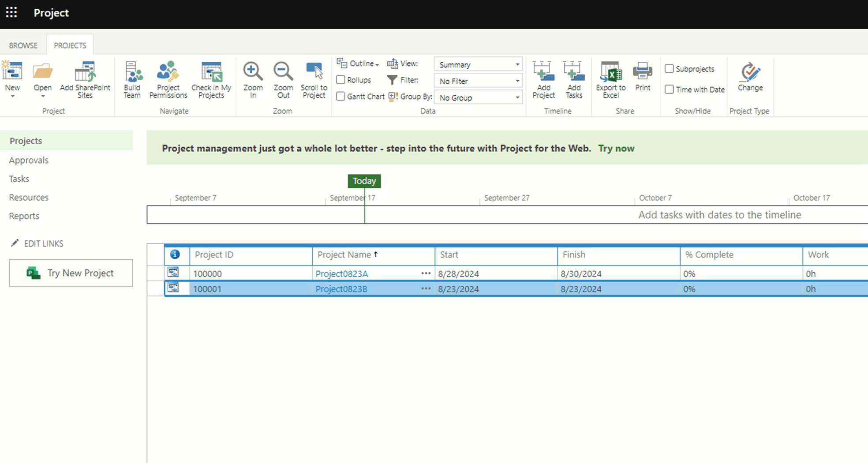Screen dimensions: 868x463
Task: Click Change project type icon
Action: click(750, 72)
